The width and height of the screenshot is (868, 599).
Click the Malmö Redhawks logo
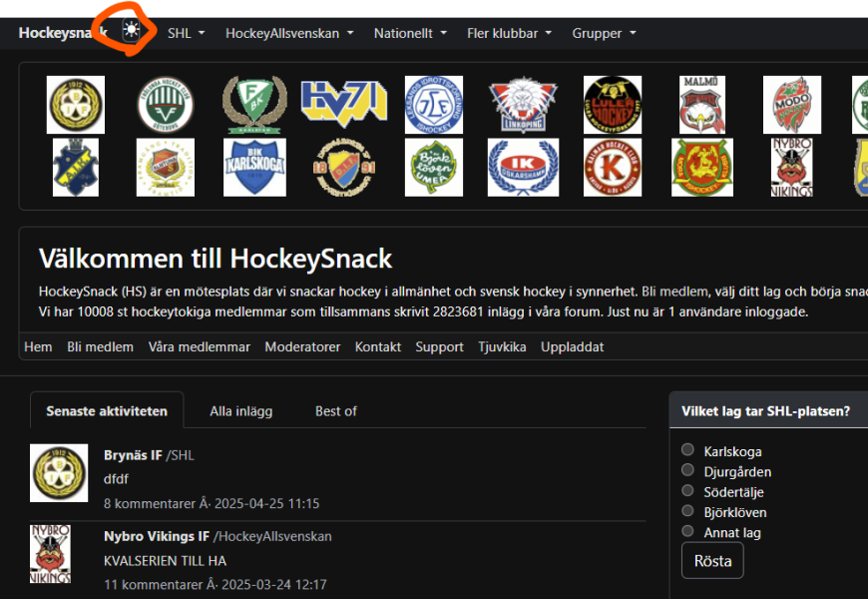point(702,105)
